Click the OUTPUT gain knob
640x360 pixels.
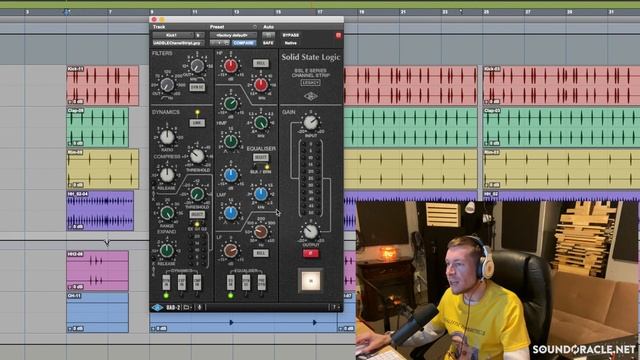(311, 231)
